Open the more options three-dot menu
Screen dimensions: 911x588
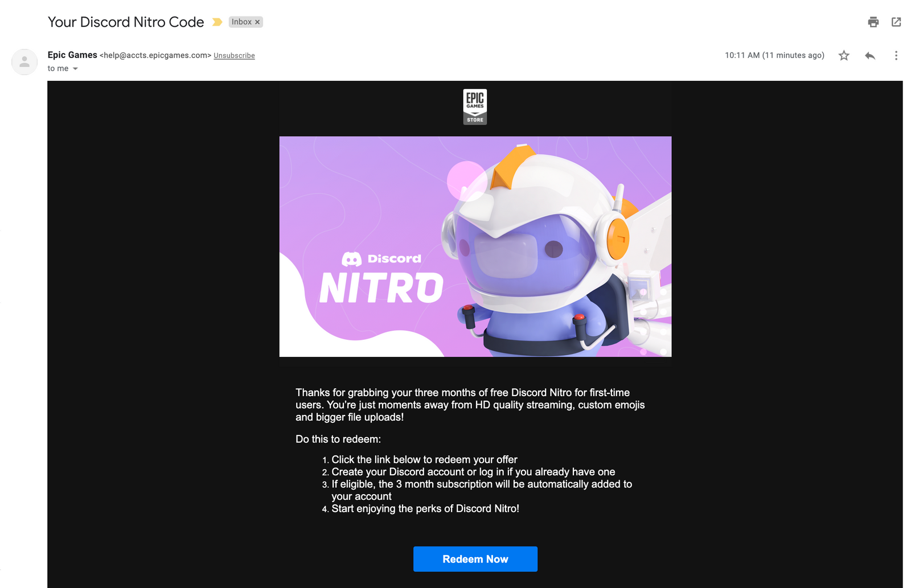896,55
